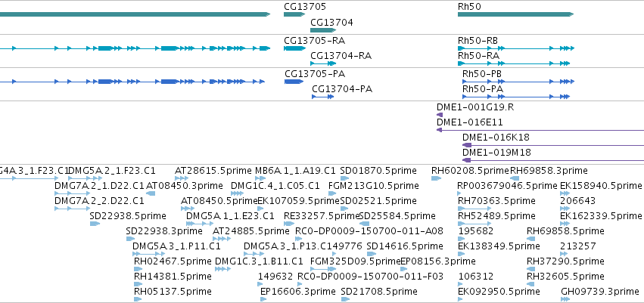Select the DME1-016K18 clone feature
Viewport: 644px width, 303px height.
click(x=553, y=145)
